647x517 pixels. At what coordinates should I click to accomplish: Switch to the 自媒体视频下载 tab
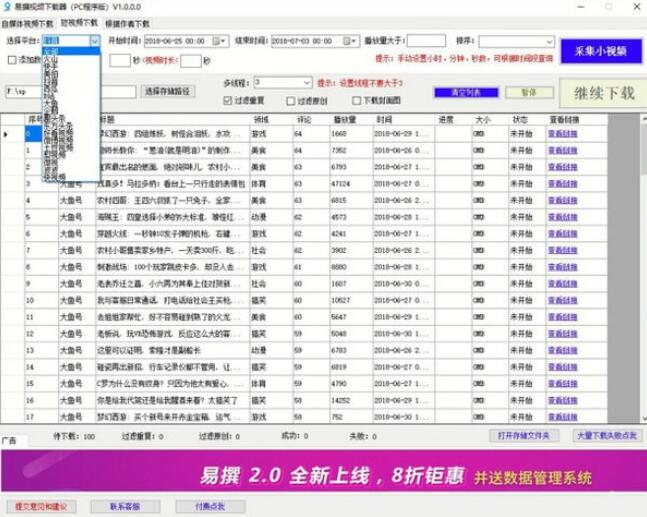click(28, 20)
